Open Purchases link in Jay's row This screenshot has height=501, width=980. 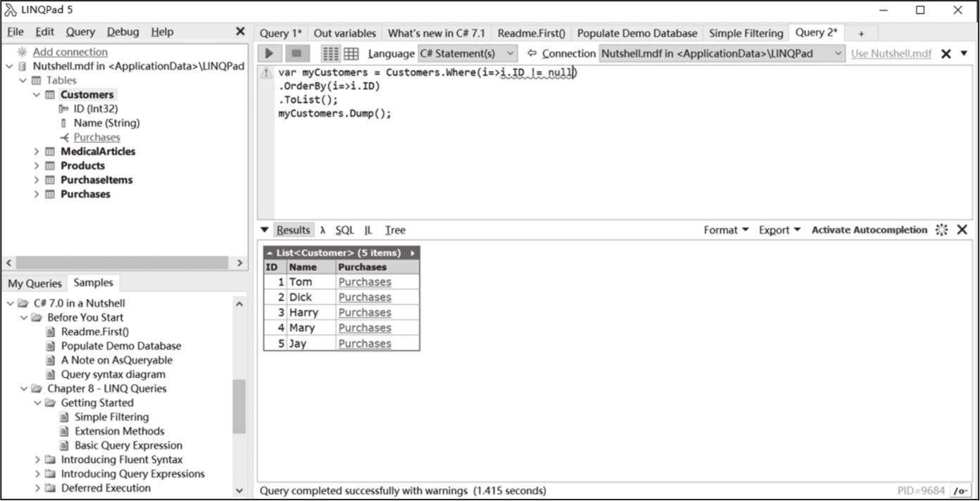(365, 343)
